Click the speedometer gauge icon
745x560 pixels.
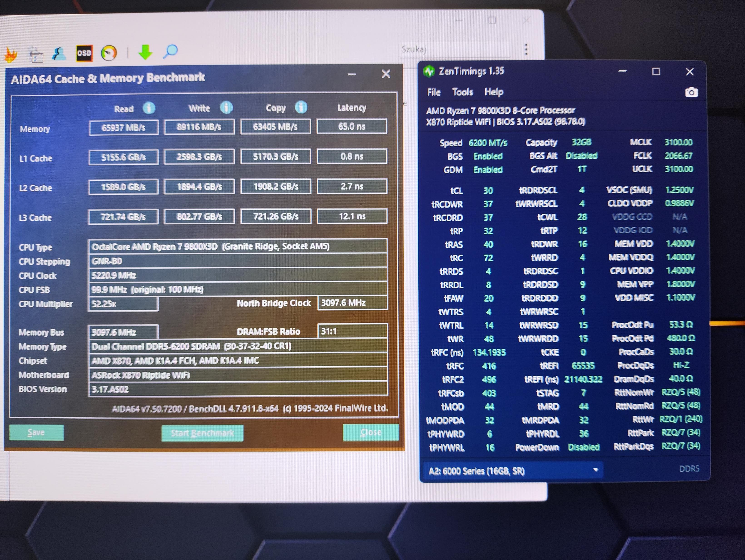[109, 53]
